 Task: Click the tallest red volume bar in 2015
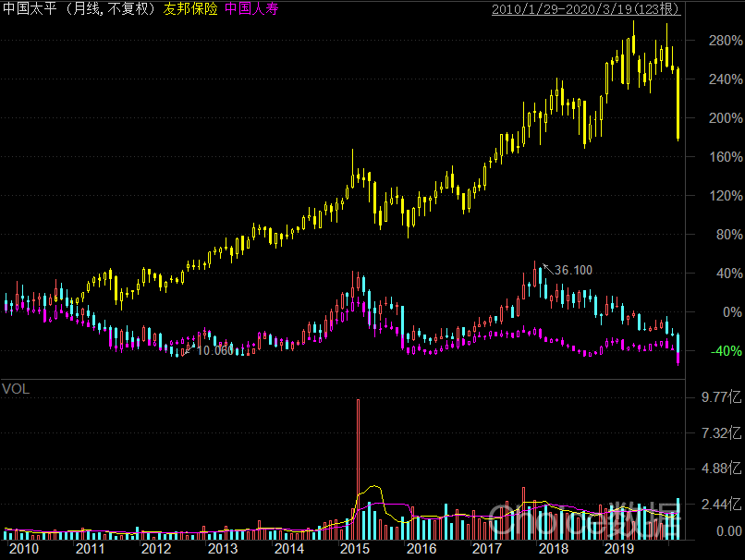[359, 469]
